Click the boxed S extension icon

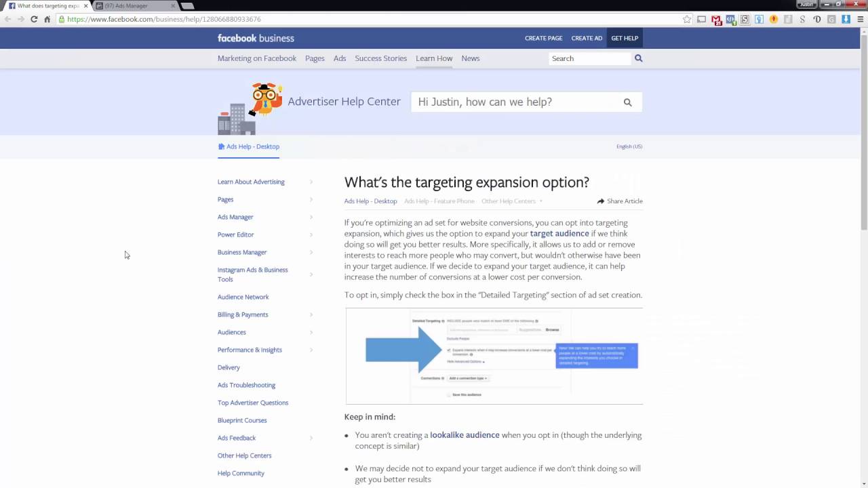745,20
